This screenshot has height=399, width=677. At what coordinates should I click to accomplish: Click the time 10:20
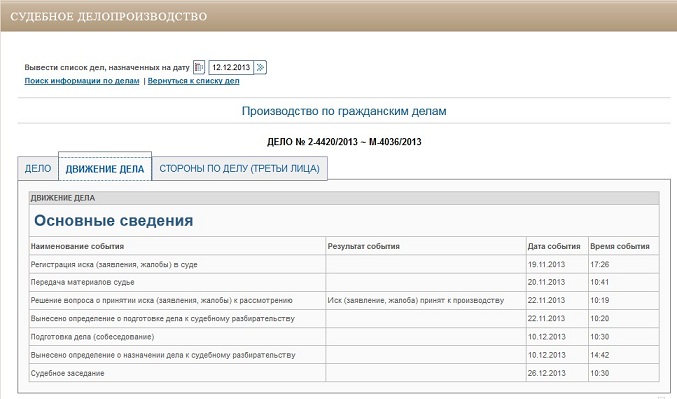click(x=600, y=318)
